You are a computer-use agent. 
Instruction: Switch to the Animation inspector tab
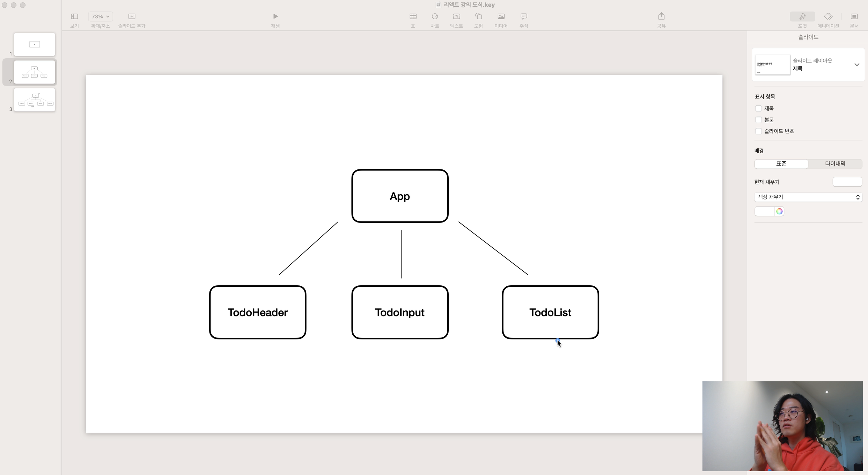(828, 16)
